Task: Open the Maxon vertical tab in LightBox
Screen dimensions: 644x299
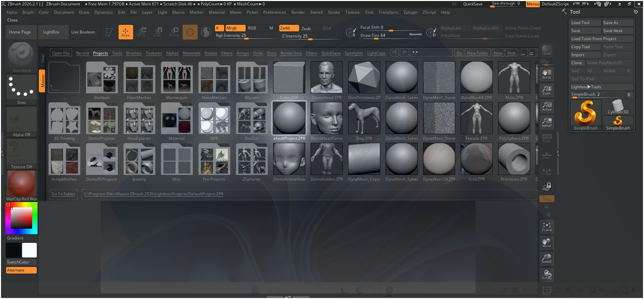Action: point(43,81)
